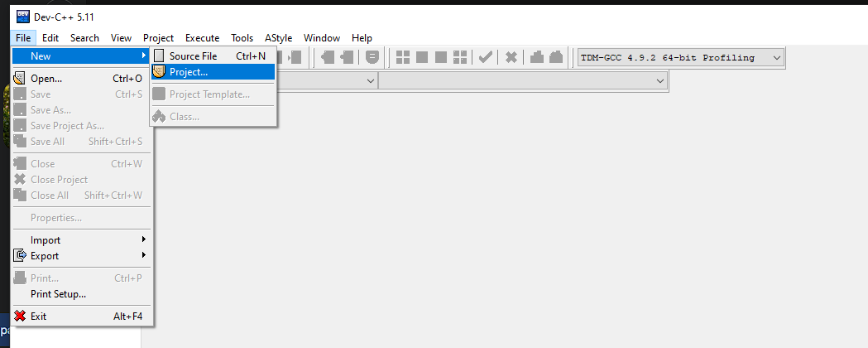Choose Source File in New submenu
This screenshot has width=868, height=348.
(x=213, y=56)
